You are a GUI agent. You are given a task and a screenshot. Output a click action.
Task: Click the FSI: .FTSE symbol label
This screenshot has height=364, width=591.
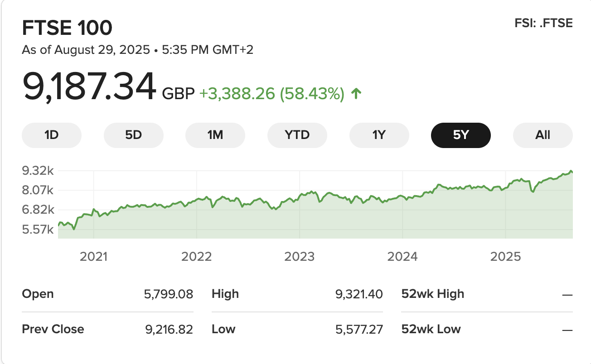tap(543, 23)
